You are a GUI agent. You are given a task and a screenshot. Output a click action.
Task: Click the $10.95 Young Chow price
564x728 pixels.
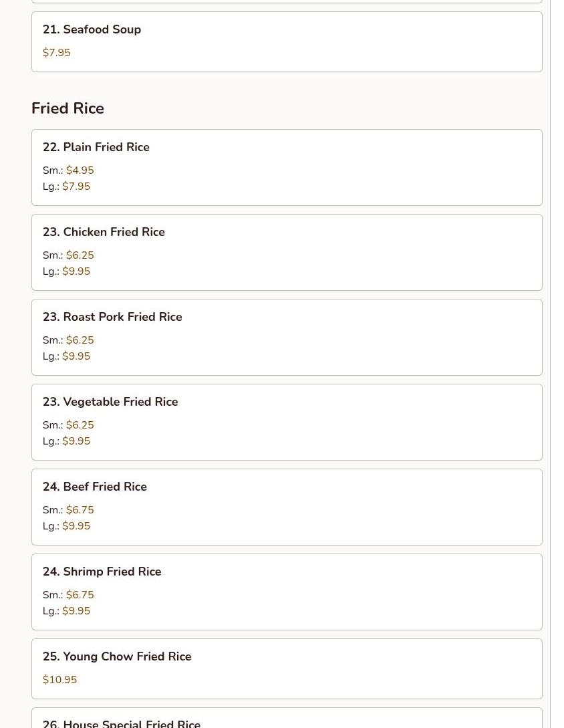(60, 680)
